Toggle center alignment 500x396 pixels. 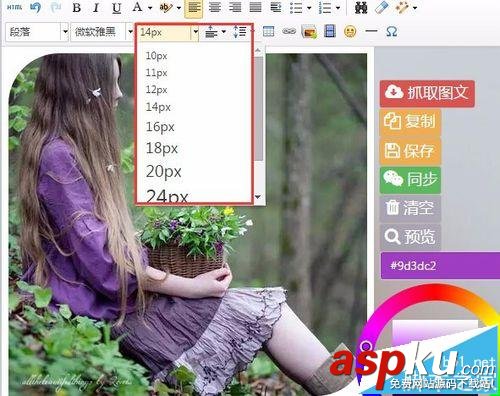pyautogui.click(x=215, y=7)
